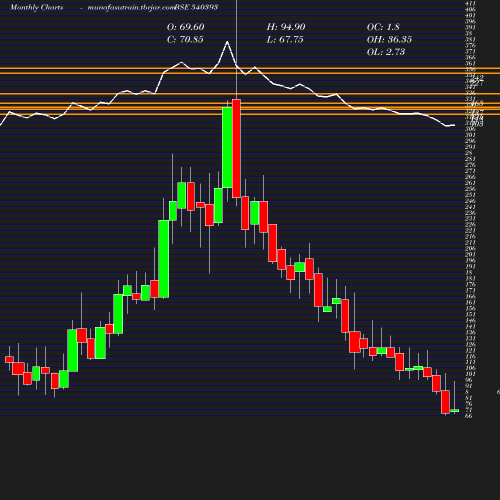Click the '381' price axis label
This screenshot has height=500, width=500.
pyautogui.click(x=470, y=39)
